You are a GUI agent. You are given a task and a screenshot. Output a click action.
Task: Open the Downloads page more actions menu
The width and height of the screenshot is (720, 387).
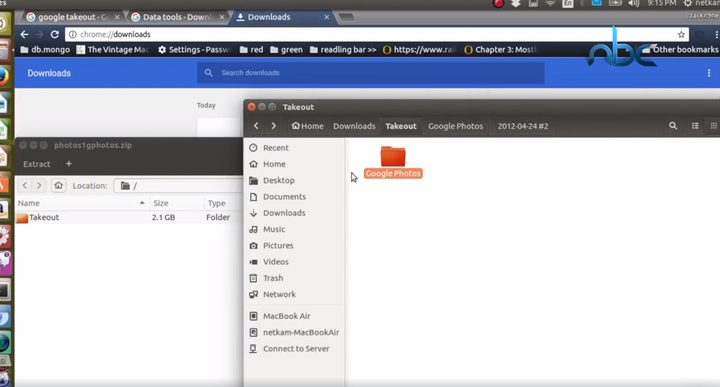coord(709,73)
